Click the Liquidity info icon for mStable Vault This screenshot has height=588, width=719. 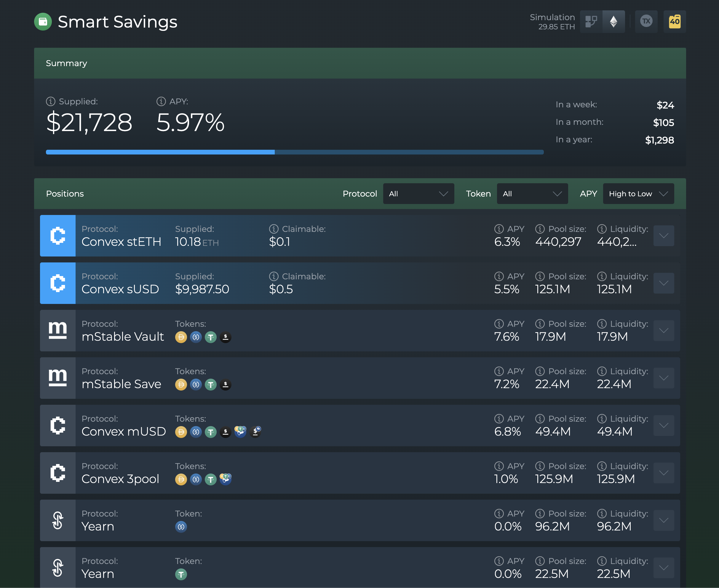(602, 324)
